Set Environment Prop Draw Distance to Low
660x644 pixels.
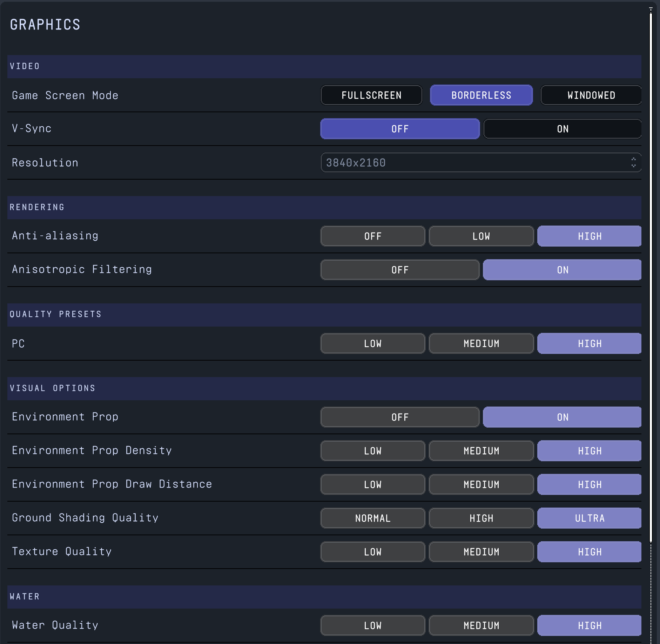373,484
